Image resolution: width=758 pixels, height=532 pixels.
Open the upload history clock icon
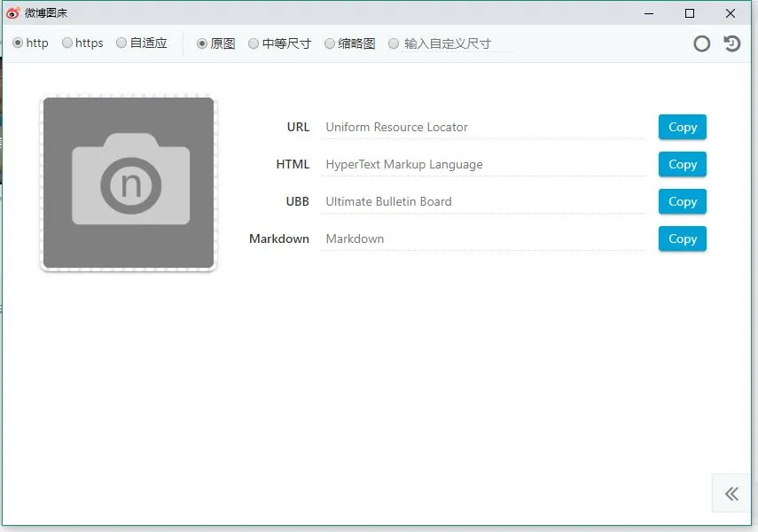pyautogui.click(x=732, y=43)
